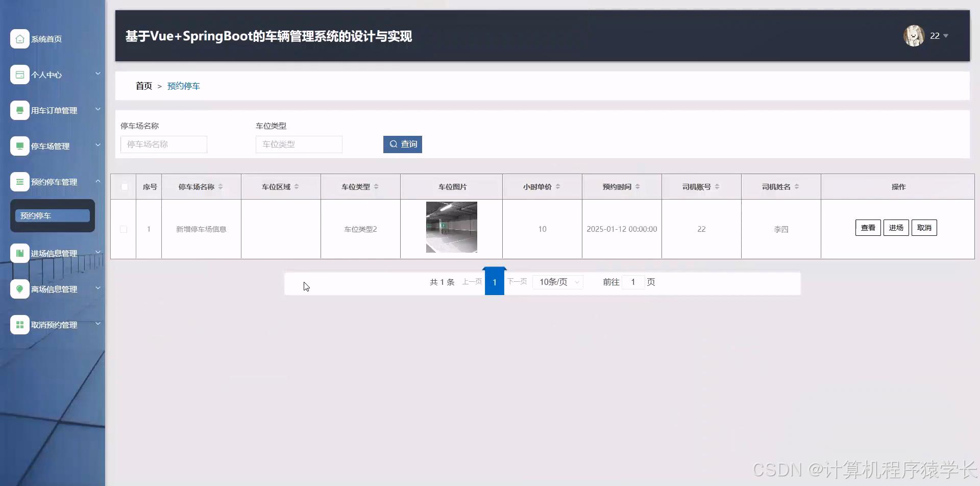This screenshot has width=980, height=486.
Task: Click the 取消预约管理 grid icon
Action: 19,324
